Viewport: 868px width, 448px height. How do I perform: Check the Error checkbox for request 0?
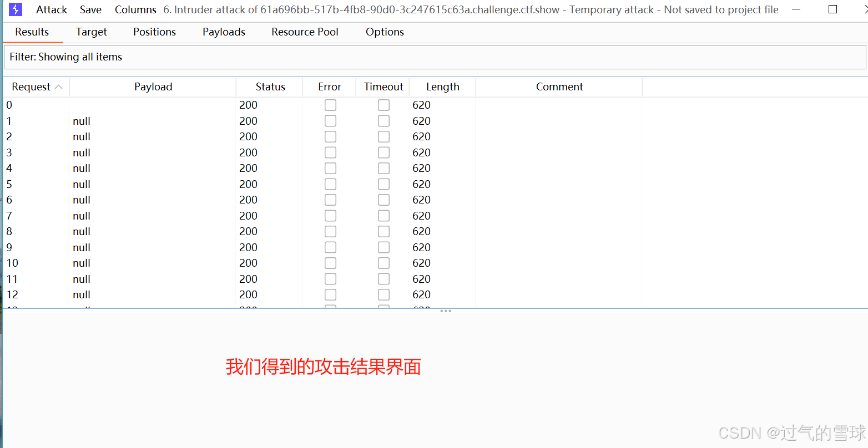(330, 105)
